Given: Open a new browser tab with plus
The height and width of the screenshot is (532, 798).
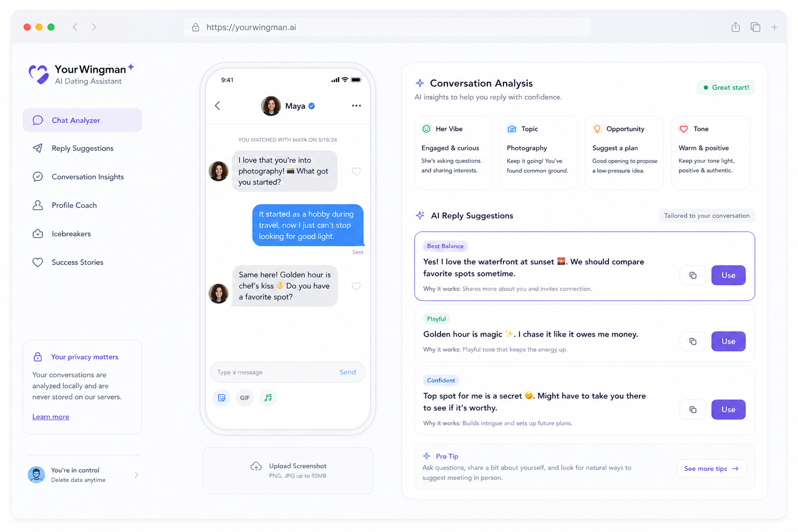Looking at the screenshot, I should [x=774, y=27].
